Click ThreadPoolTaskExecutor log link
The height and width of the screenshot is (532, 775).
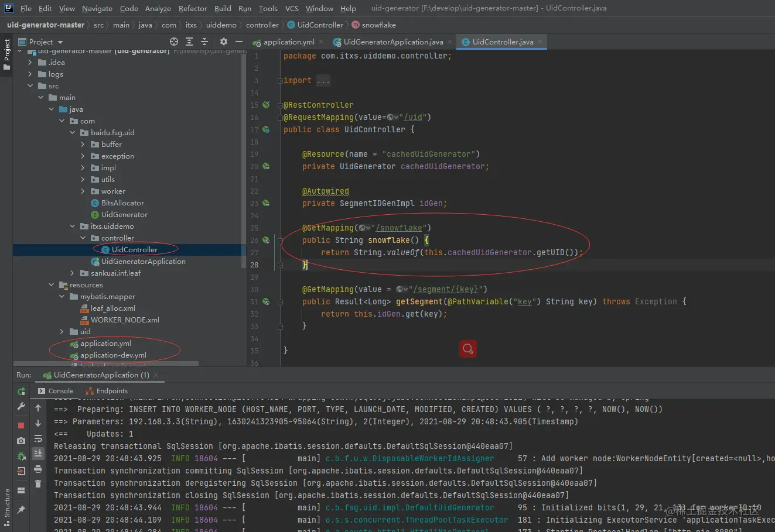point(416,520)
